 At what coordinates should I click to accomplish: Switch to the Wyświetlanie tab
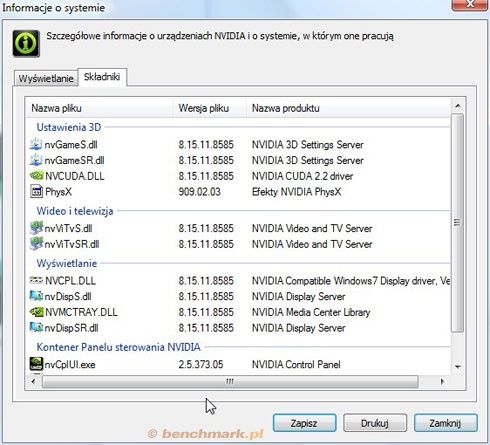click(46, 79)
